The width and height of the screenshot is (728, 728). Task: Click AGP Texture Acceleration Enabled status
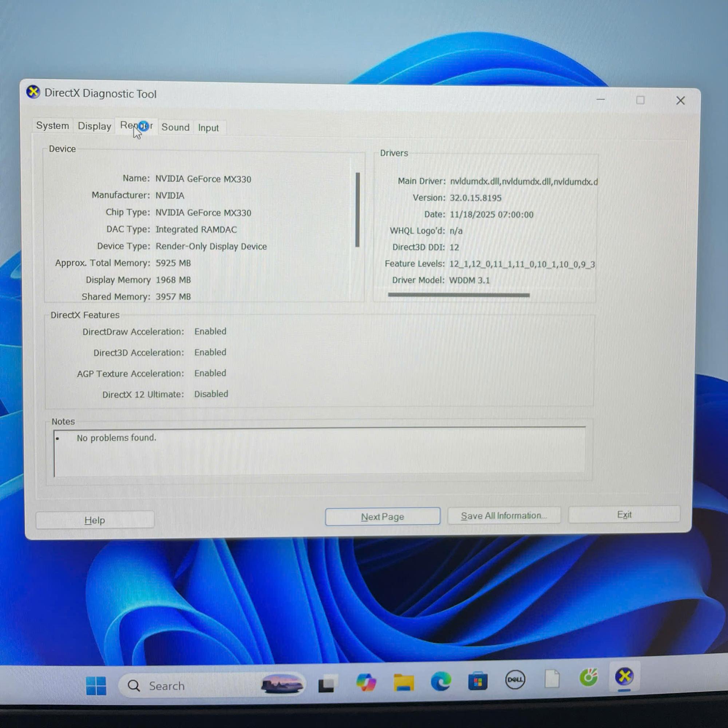pyautogui.click(x=210, y=373)
